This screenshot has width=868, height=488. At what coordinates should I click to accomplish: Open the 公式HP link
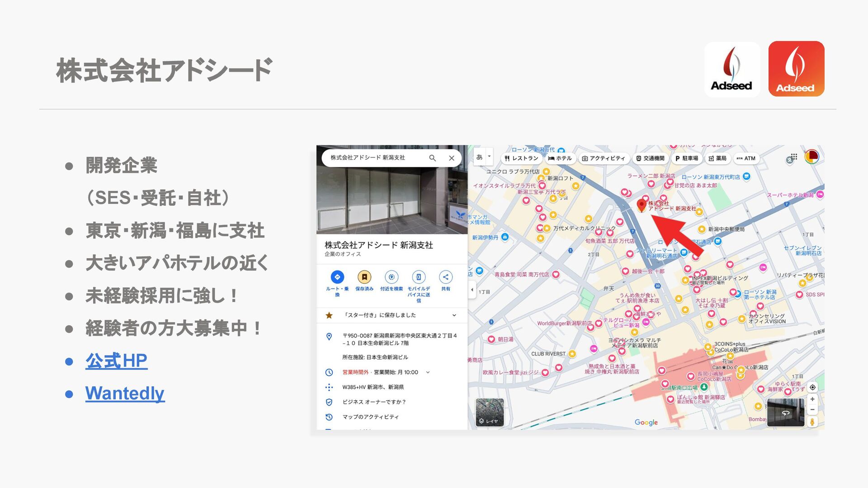(116, 360)
